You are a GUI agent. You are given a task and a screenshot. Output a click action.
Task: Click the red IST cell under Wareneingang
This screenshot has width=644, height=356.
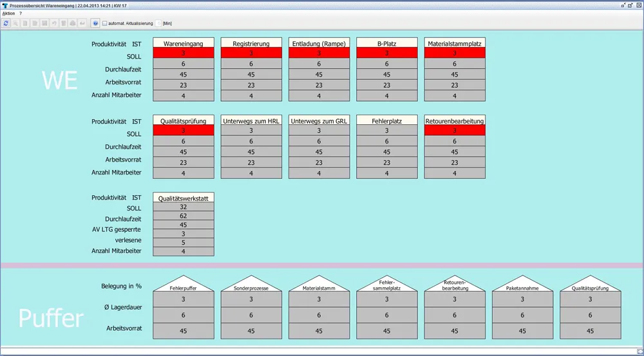184,53
